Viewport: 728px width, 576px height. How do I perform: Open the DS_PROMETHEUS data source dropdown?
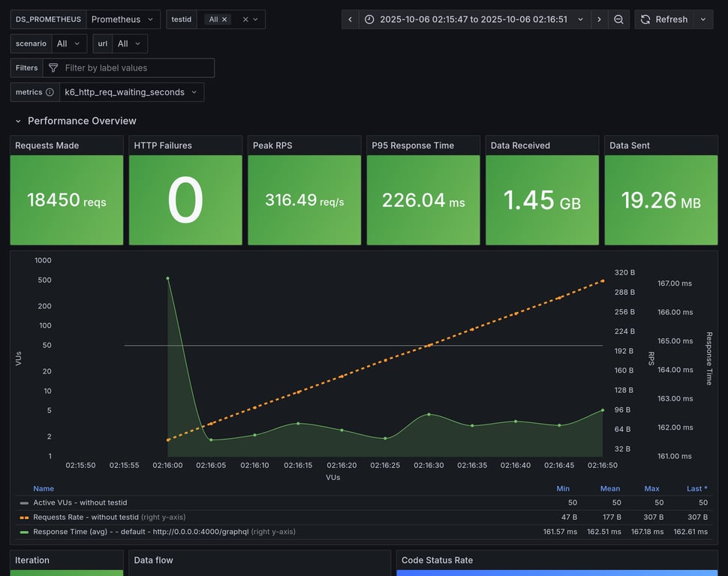pos(123,19)
